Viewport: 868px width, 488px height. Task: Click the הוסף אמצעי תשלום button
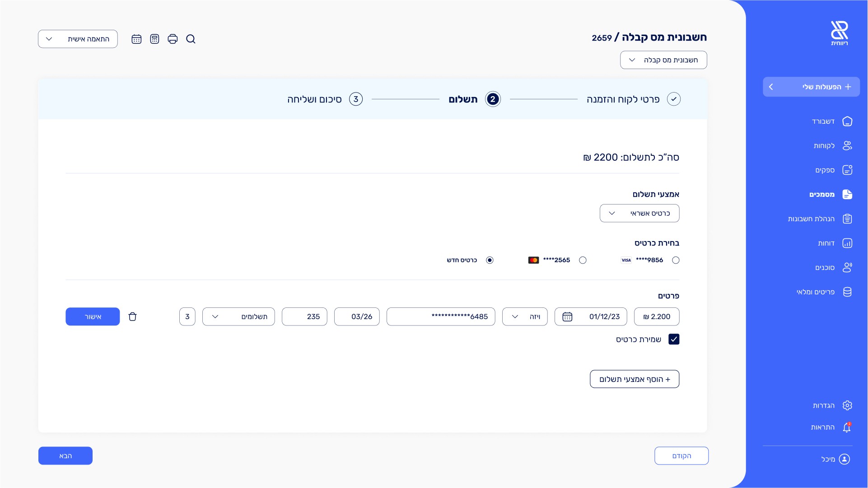click(634, 379)
